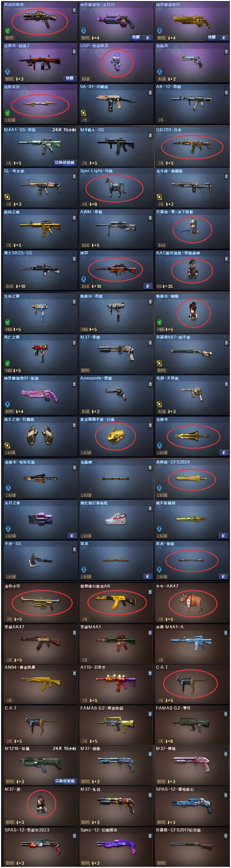Click the trash icon on 手斧-SS card
The width and height of the screenshot is (231, 868).
click(x=74, y=549)
